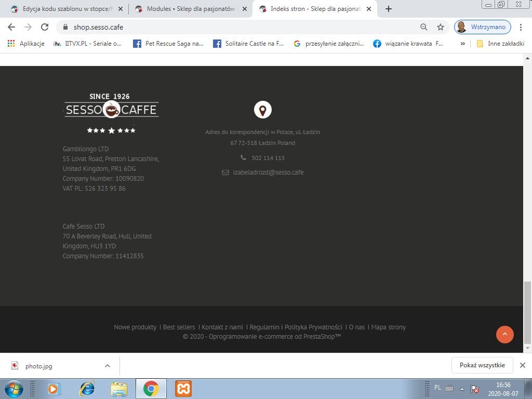Open Best sellers footer link

pyautogui.click(x=179, y=327)
